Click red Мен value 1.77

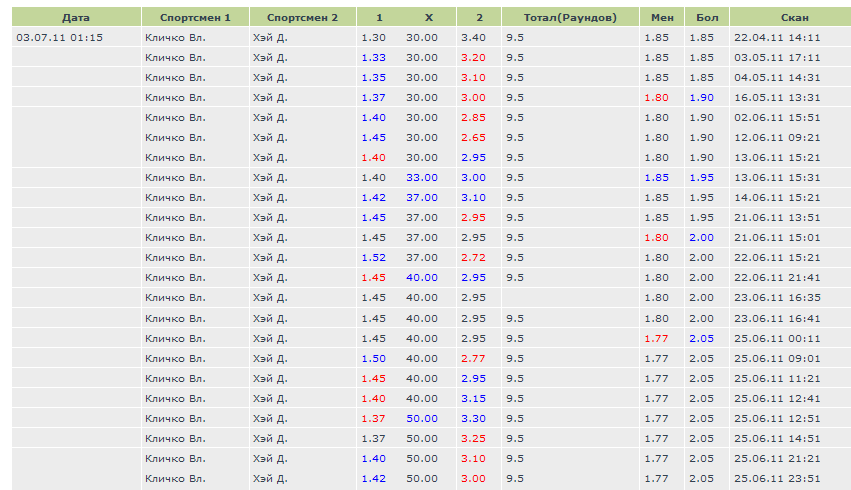656,339
